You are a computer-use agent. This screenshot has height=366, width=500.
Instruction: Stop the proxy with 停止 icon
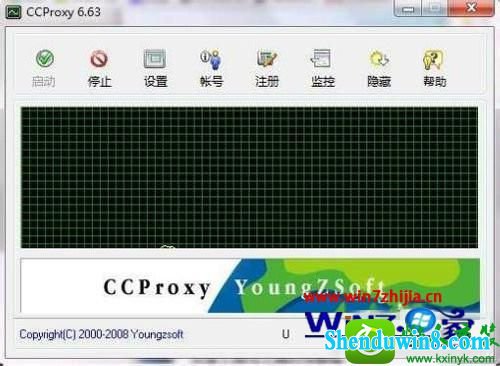tap(99, 59)
